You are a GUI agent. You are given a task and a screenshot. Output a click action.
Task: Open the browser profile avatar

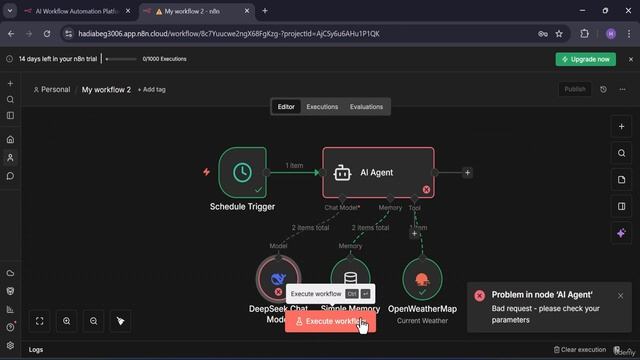[611, 34]
